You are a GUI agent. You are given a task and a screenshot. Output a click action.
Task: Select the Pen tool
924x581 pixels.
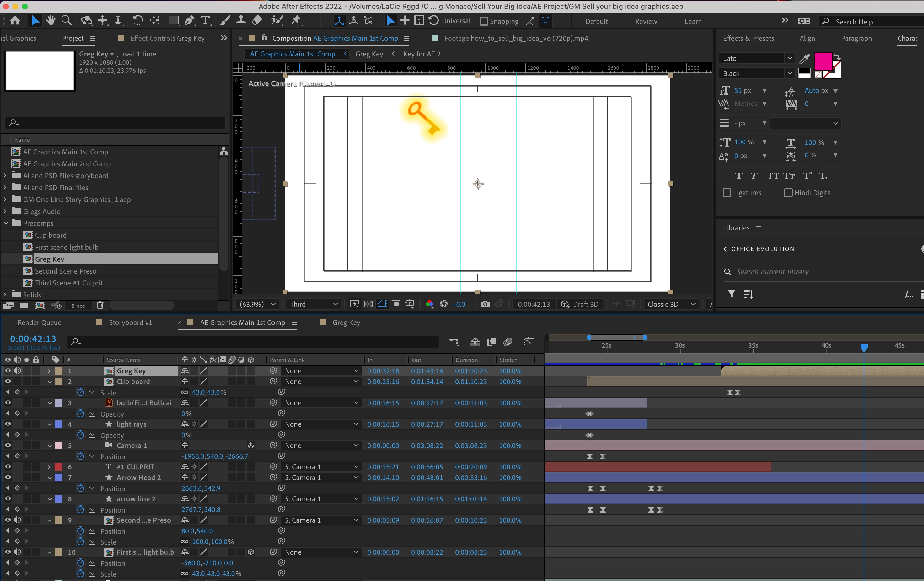click(189, 20)
